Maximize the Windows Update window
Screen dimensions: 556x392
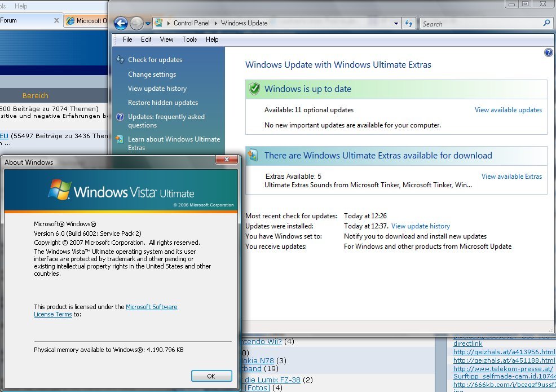tap(525, 5)
